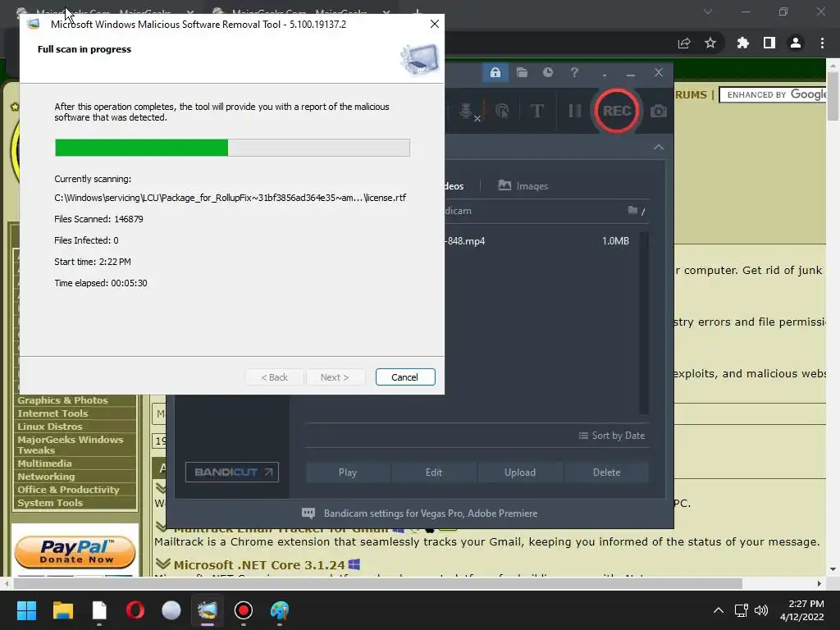This screenshot has width=840, height=630.
Task: Click Delete button in Bandicam
Action: coord(606,472)
